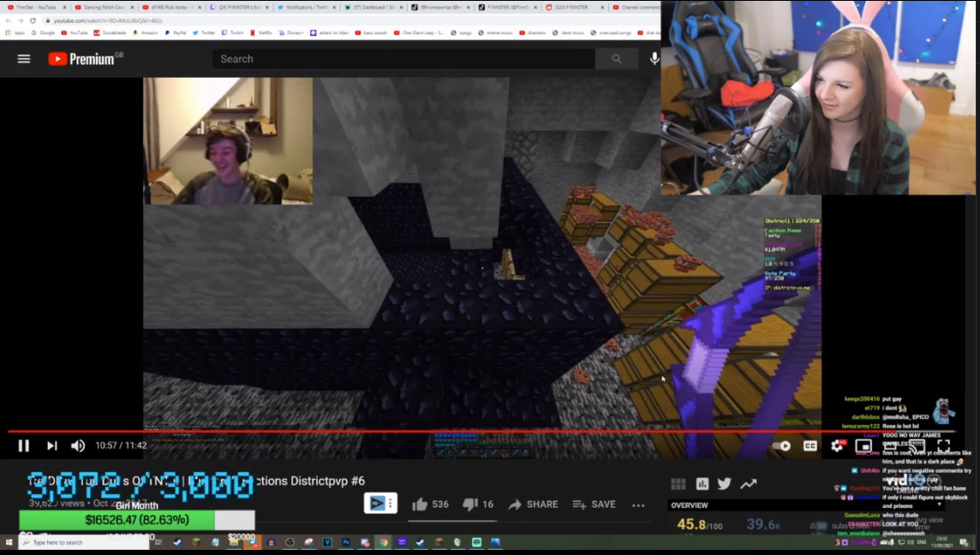Screen dimensions: 980x555
Task: Click the red video progress bar
Action: pyautogui.click(x=481, y=431)
